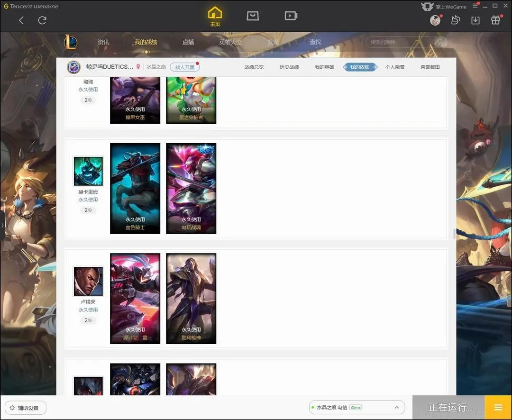Click the summoner profile avatar

(x=74, y=67)
